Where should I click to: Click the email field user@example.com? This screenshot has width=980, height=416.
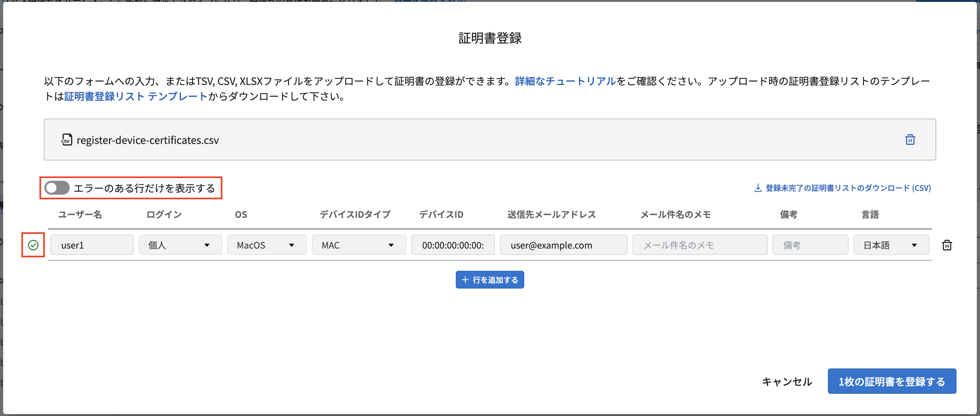563,245
